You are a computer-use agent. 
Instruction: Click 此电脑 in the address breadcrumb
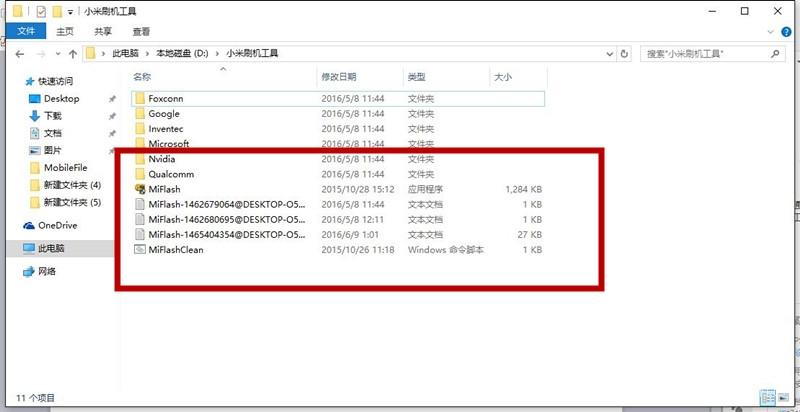pos(126,53)
